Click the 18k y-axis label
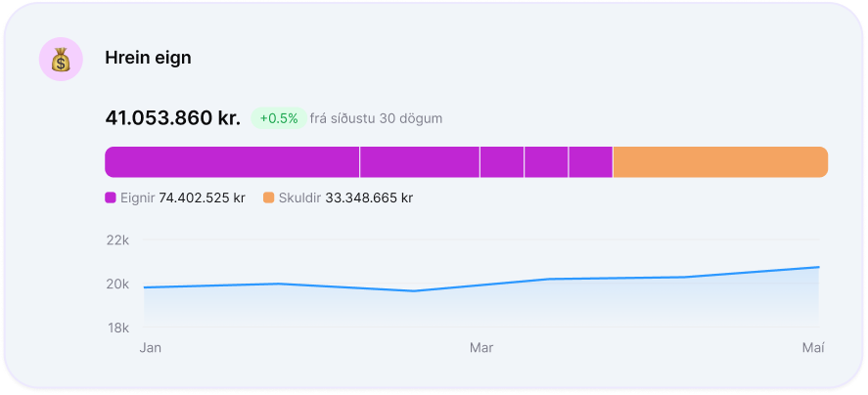 pos(117,328)
